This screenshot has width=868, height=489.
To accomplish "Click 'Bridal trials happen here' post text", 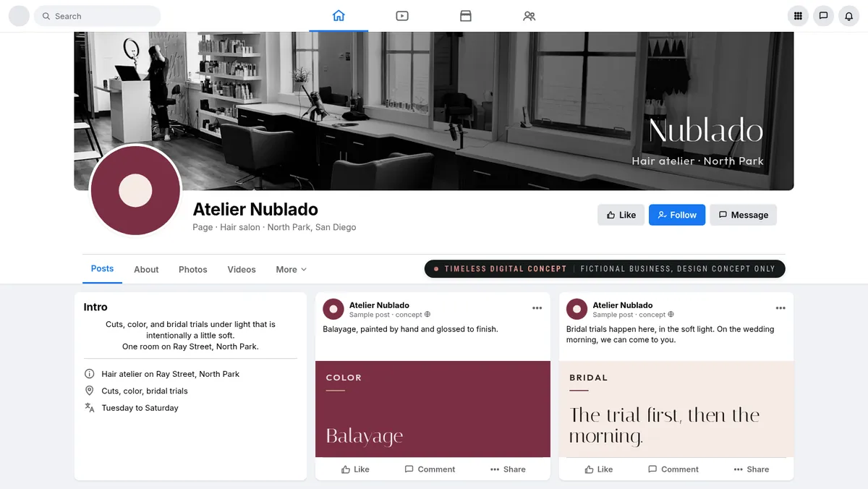I will [x=671, y=334].
